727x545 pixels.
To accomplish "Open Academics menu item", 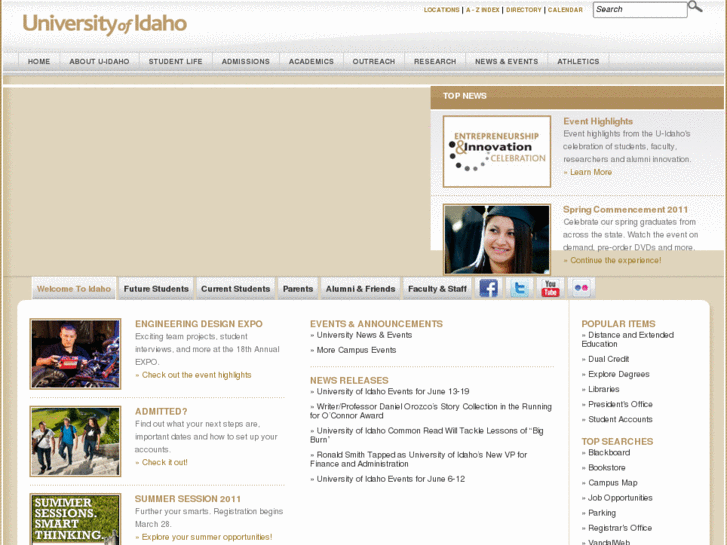I will (x=311, y=61).
